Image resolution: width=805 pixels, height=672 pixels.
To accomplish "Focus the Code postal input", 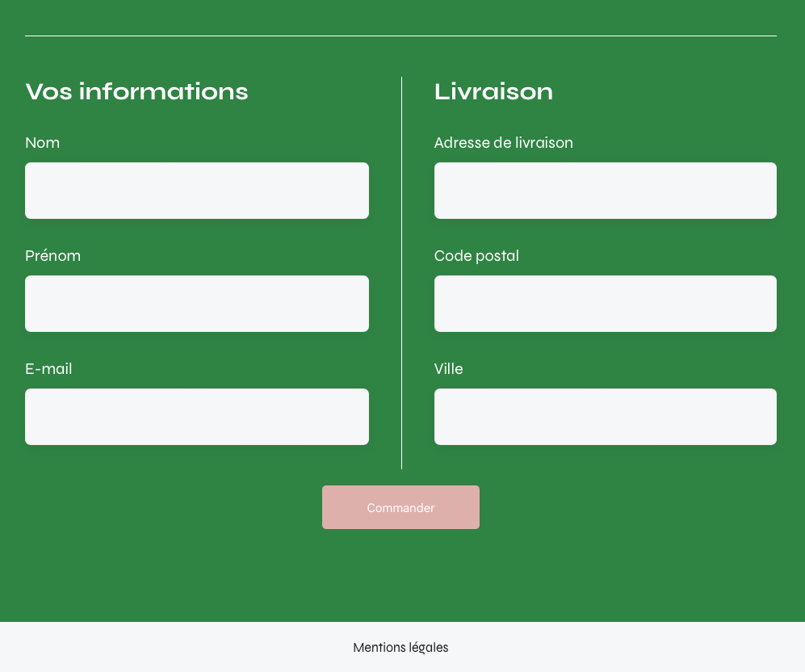I will [x=605, y=304].
